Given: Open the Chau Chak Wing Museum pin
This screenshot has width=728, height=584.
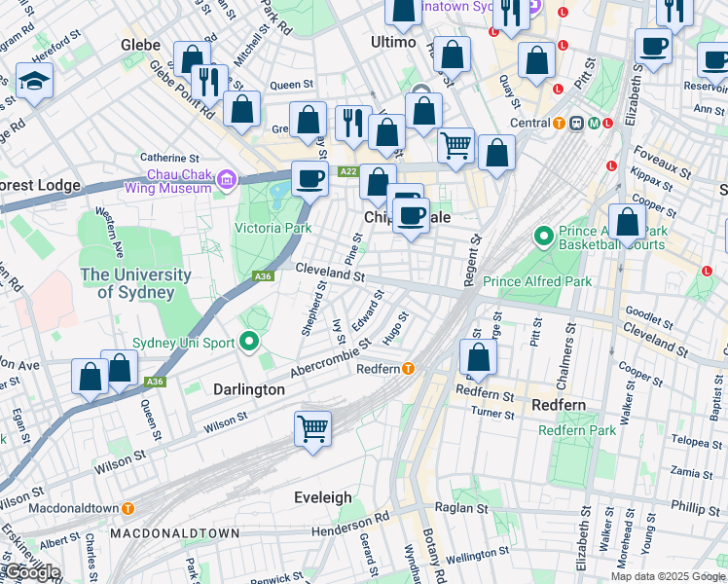Looking at the screenshot, I should (x=227, y=179).
